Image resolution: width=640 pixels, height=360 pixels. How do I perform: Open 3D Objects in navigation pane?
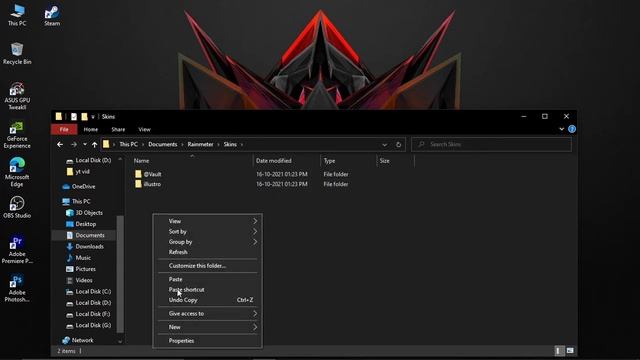(x=89, y=213)
